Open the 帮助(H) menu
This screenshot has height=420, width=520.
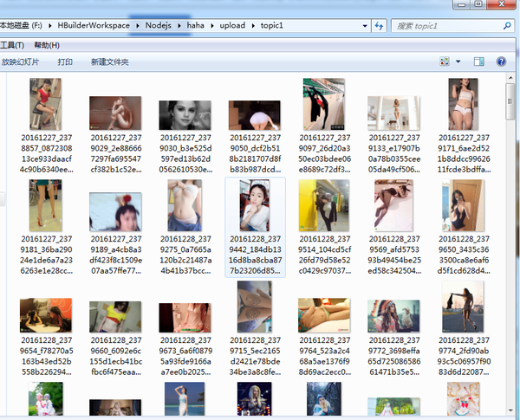(x=47, y=45)
